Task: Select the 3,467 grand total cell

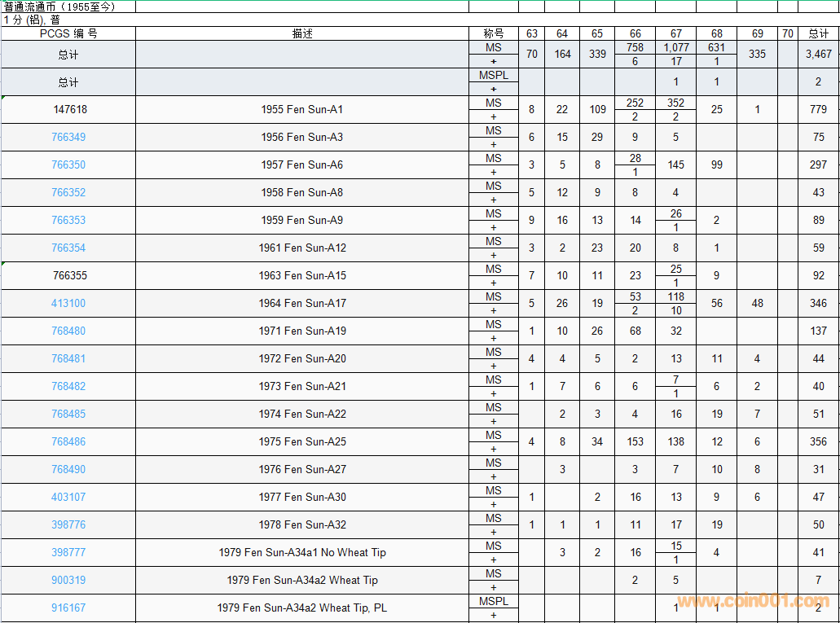Action: click(818, 55)
